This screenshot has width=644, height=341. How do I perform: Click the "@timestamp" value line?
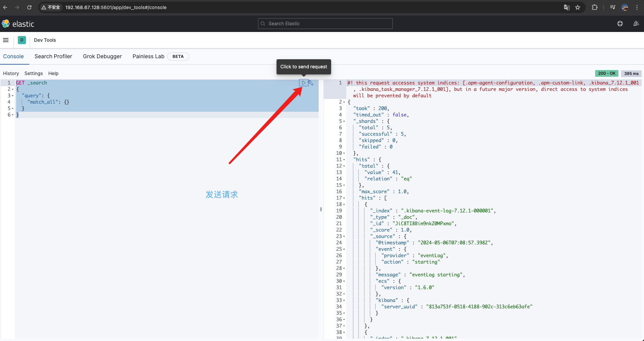click(x=434, y=243)
